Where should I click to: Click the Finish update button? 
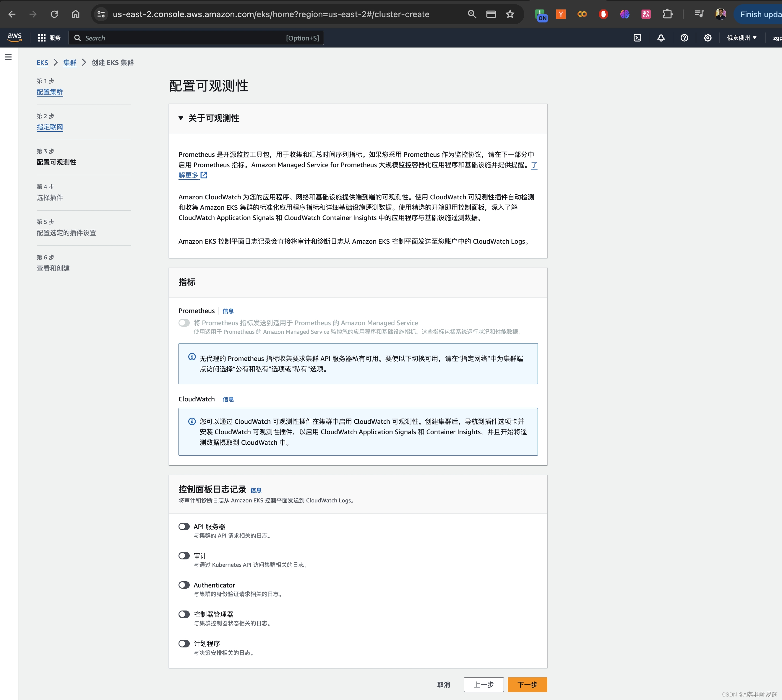pyautogui.click(x=759, y=14)
